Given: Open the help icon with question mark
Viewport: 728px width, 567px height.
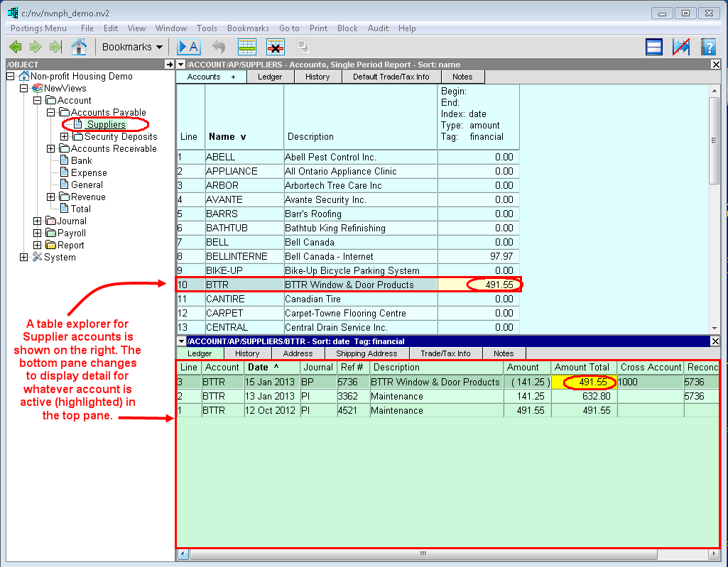Looking at the screenshot, I should tap(707, 47).
